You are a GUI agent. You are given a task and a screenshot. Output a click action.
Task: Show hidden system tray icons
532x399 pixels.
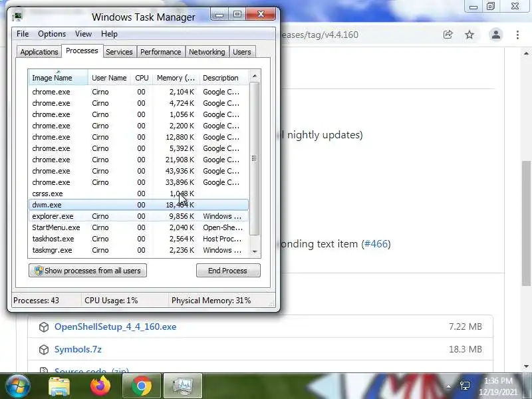(448, 386)
